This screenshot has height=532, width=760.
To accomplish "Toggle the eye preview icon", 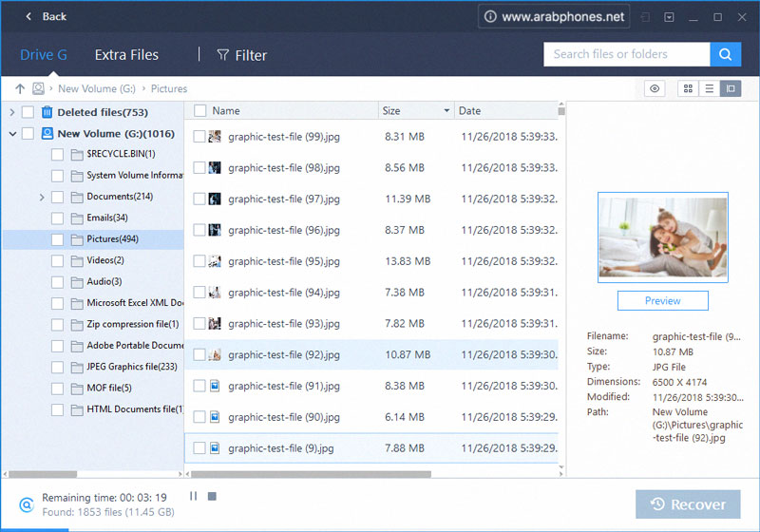I will point(655,88).
